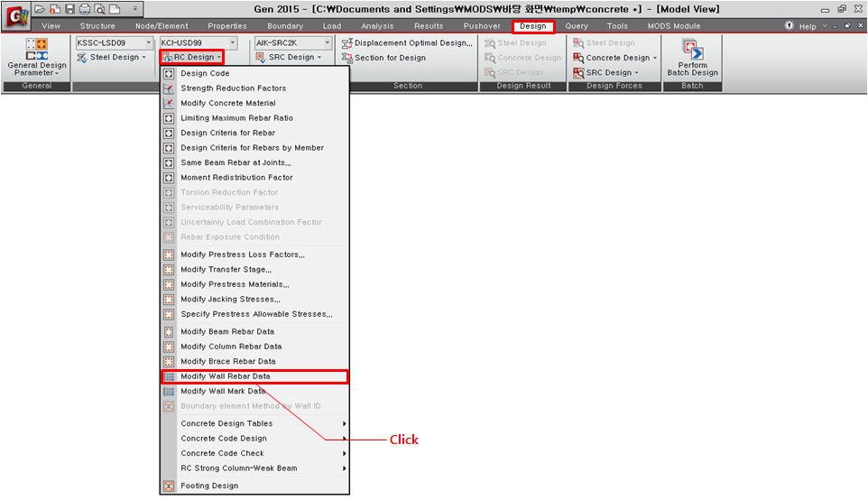
Task: Click the General Design Parameter icon
Action: (x=36, y=50)
